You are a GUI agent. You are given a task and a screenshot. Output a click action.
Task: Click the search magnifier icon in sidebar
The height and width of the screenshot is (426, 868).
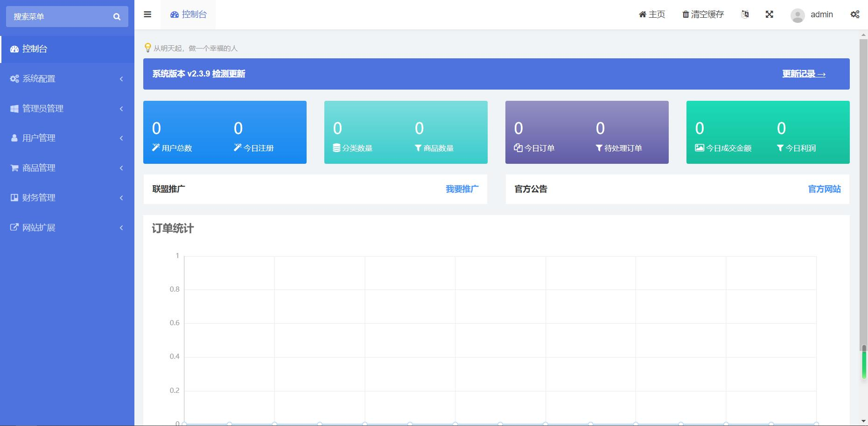tap(117, 17)
